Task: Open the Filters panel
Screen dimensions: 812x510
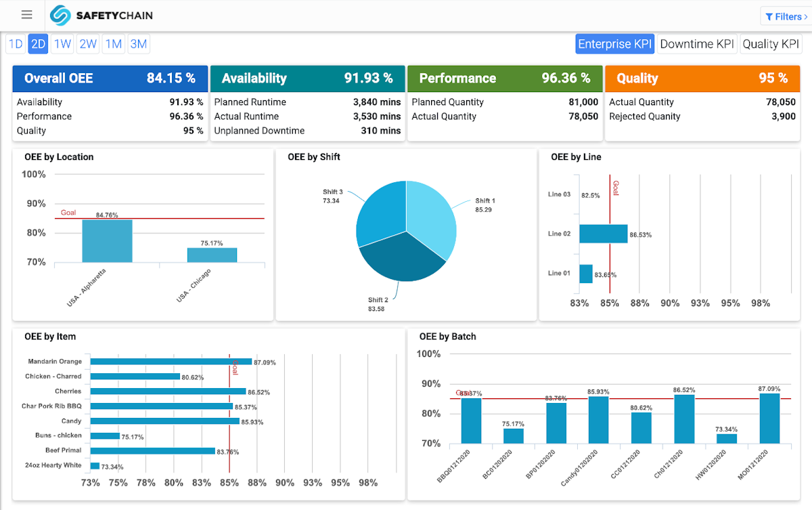Action: click(785, 16)
